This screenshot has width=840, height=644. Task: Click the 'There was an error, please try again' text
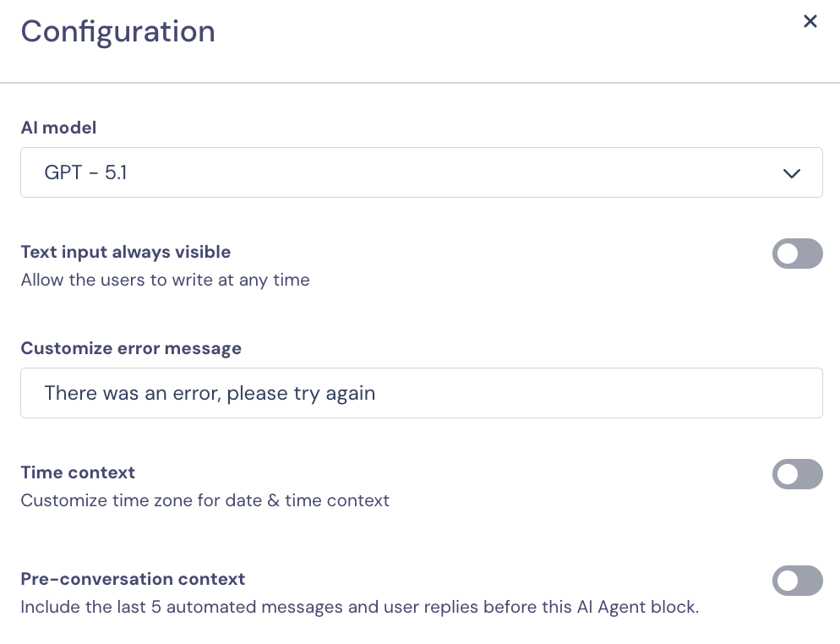click(x=210, y=393)
